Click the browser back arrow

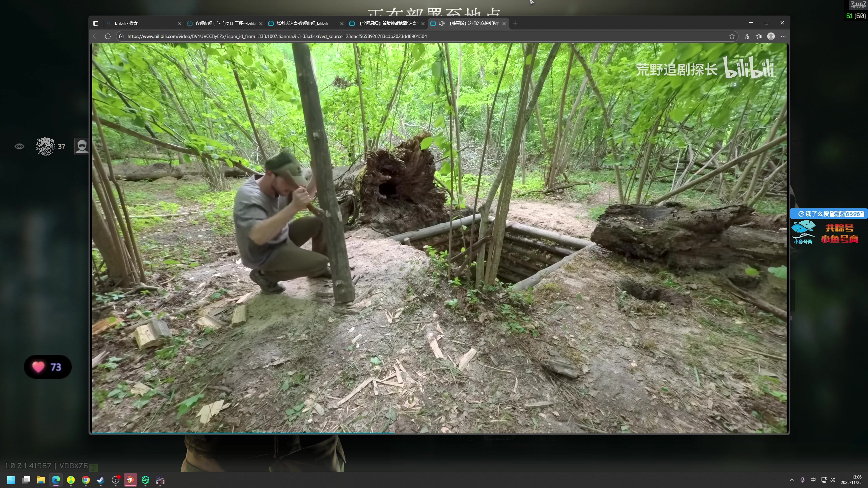[96, 36]
